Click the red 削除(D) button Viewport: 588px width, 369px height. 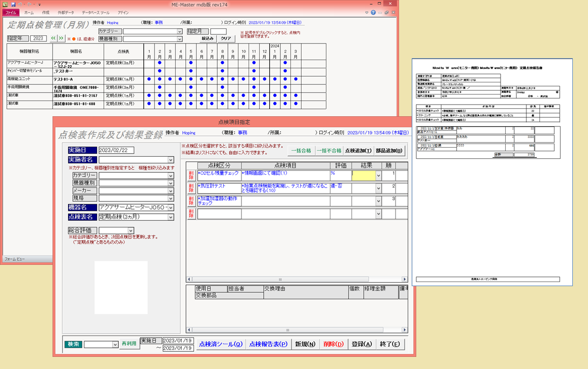coord(333,344)
